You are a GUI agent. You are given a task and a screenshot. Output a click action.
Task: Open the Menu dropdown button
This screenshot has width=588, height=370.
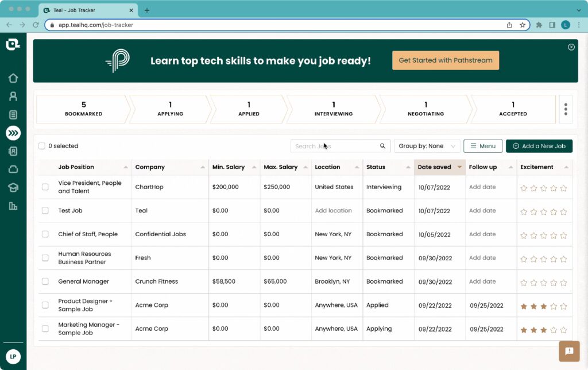click(x=482, y=146)
